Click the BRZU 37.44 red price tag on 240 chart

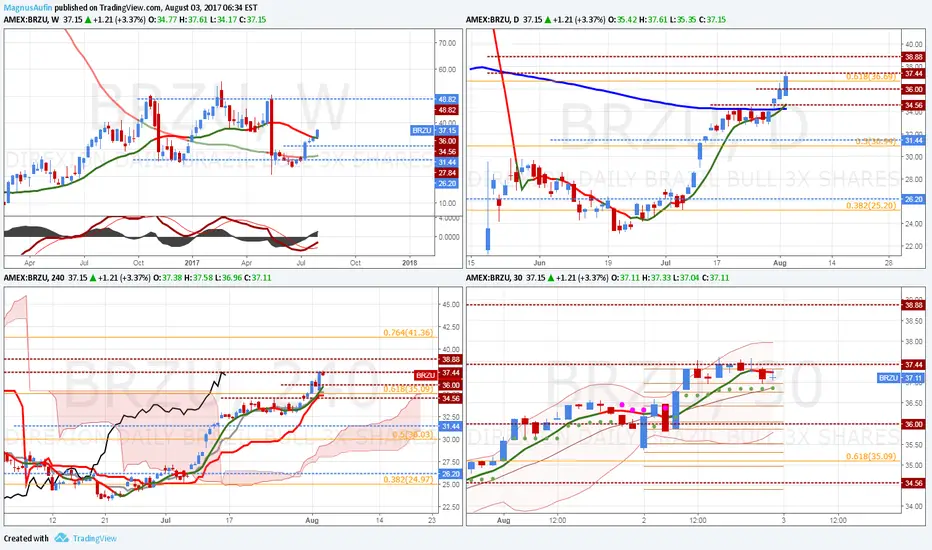tap(437, 375)
